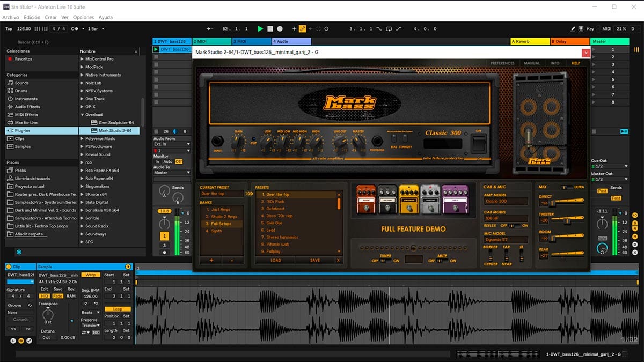Click the blue headphone cue volume knob
Viewport: 644px width, 362px height.
point(602,248)
